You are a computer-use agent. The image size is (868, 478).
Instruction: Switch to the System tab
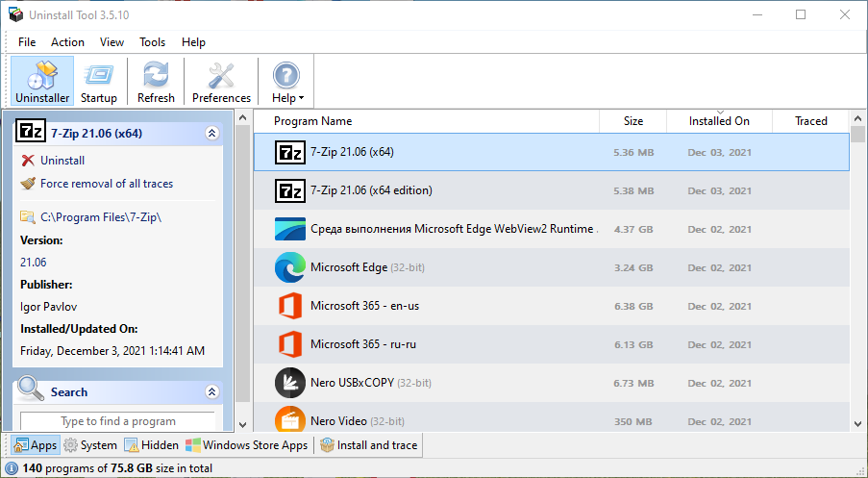90,445
